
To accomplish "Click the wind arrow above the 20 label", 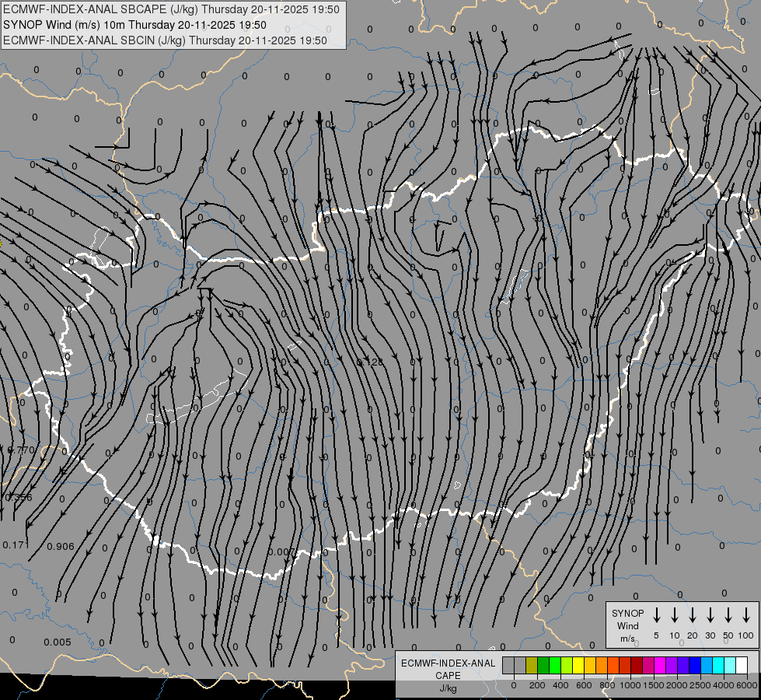I will 693,614.
